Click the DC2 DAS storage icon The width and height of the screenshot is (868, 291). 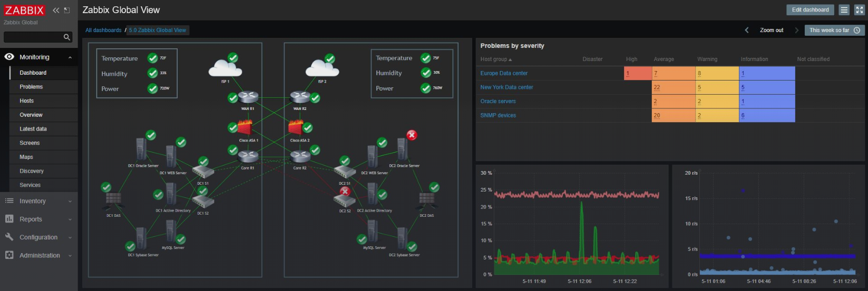tap(427, 202)
